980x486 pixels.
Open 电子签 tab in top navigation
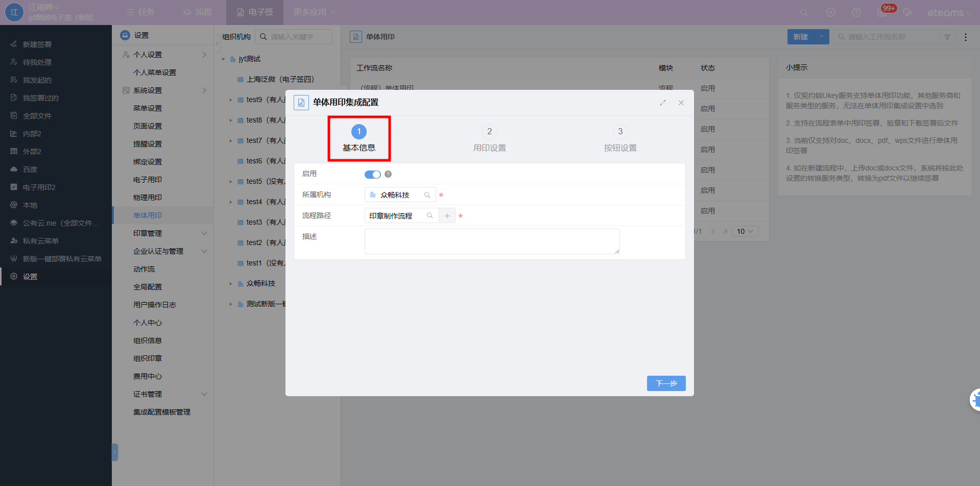[255, 12]
